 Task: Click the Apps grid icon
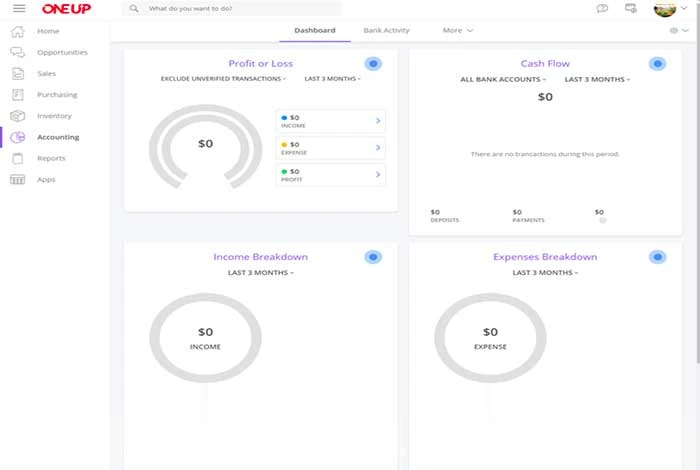(x=18, y=179)
